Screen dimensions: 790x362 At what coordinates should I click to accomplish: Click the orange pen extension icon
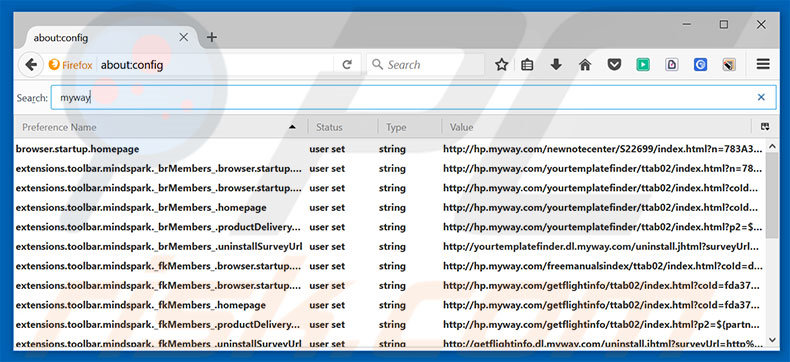[729, 64]
